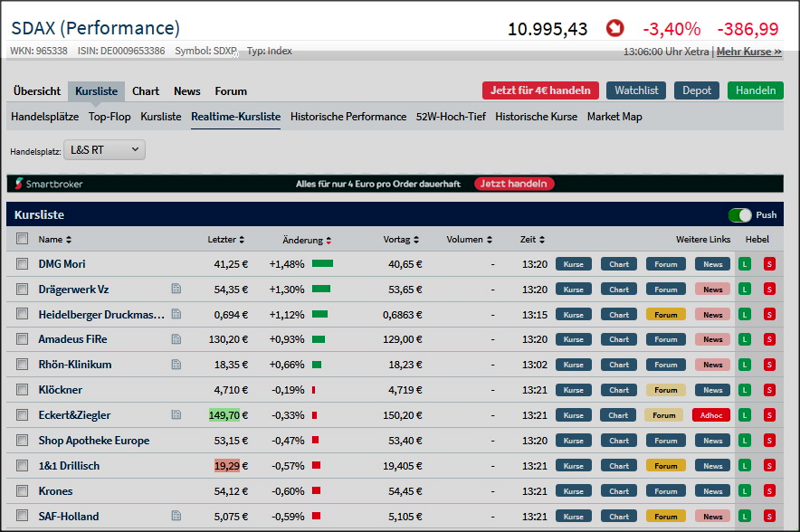Click the red Adhoc badge for Eckert&Ziegler

[x=710, y=415]
